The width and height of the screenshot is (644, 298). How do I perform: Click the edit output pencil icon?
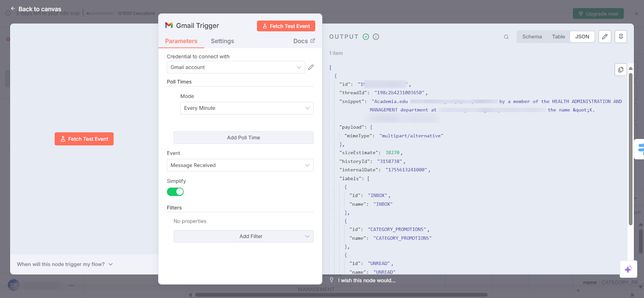[x=605, y=37]
